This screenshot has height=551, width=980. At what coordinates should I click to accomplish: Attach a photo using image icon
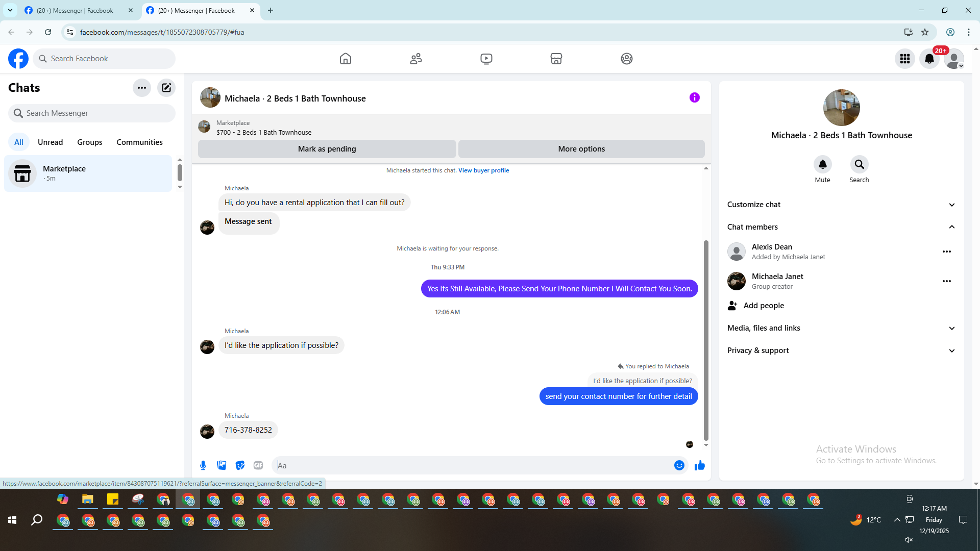click(x=222, y=465)
